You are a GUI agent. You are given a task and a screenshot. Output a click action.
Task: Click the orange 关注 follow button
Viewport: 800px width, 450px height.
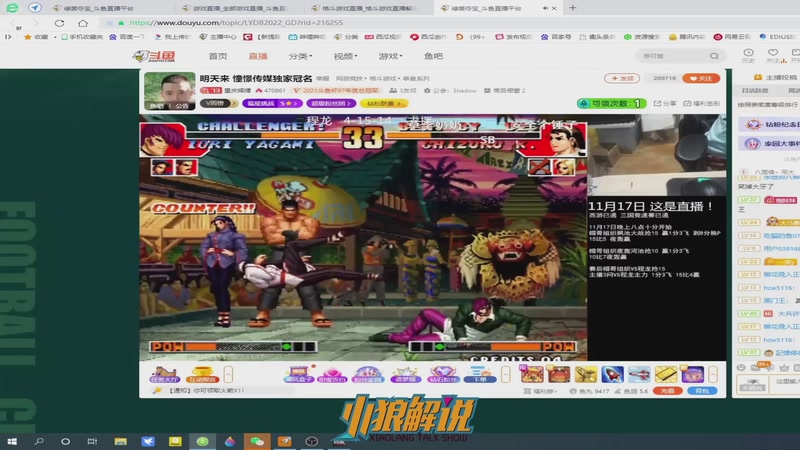(x=701, y=79)
